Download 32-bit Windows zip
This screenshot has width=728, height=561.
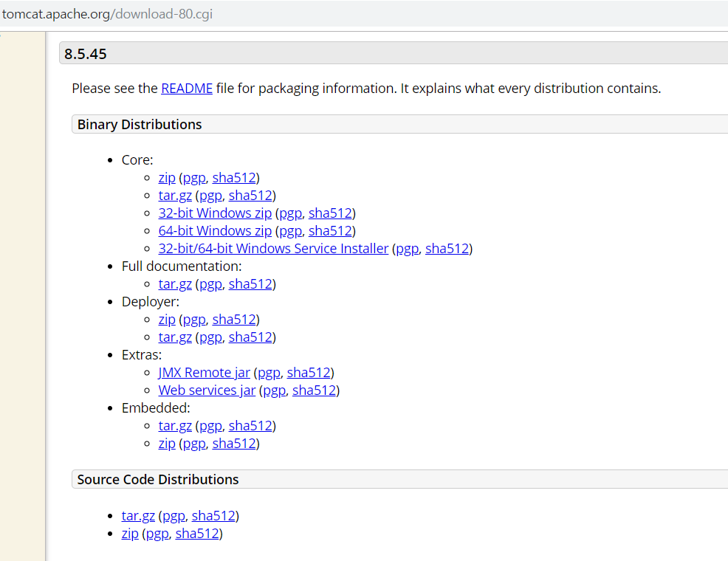click(x=215, y=213)
